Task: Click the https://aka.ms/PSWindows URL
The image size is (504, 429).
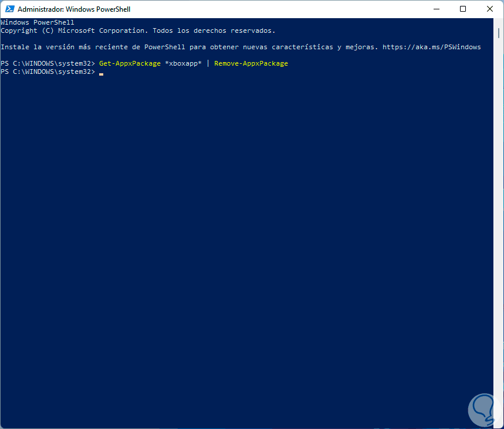Action: [431, 47]
